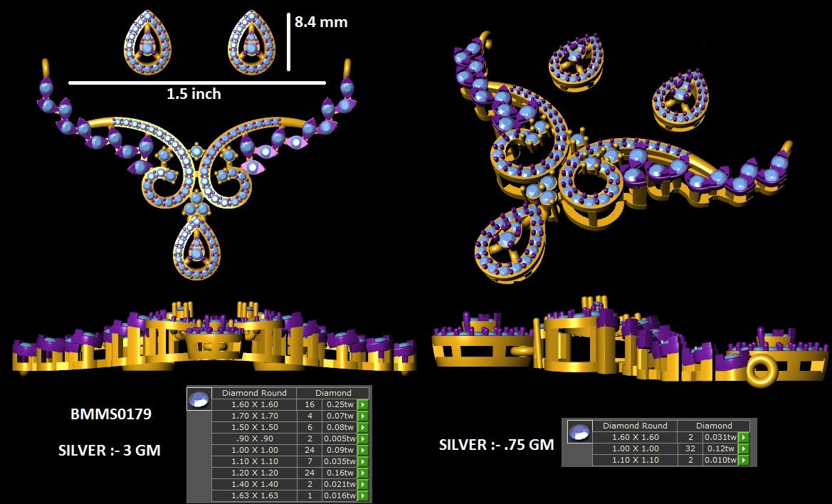
Task: Click green arrow on the 0.005tw row
Action: 363,439
